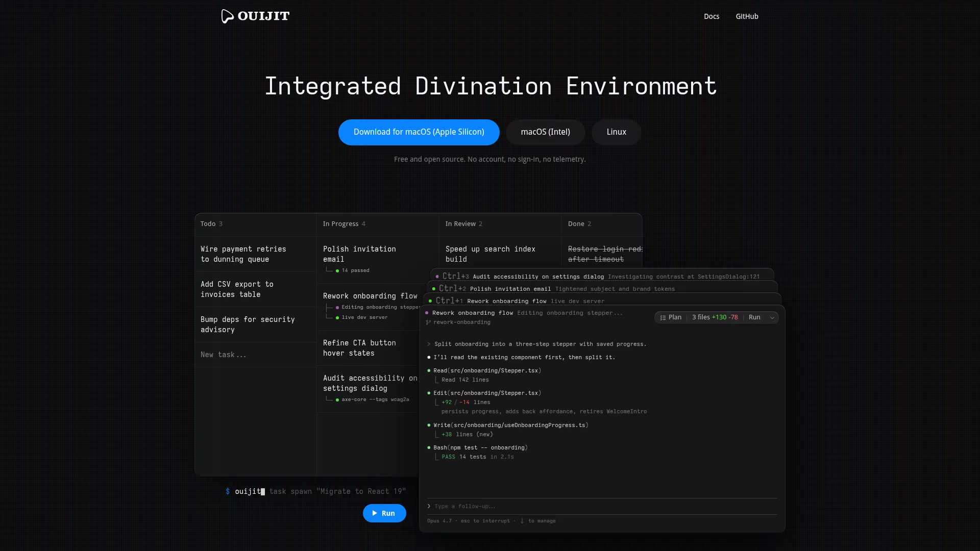Click the '14 passed' status line

click(355, 270)
